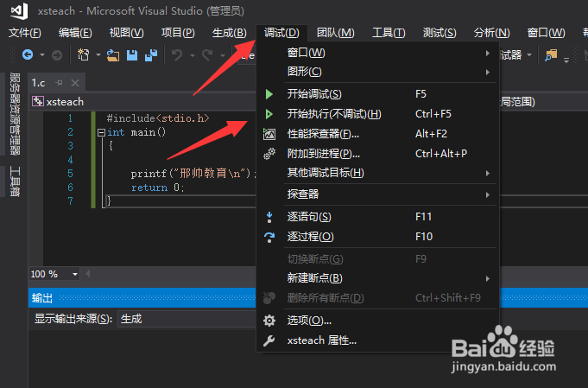Open the redo history dropdown arrow

click(223, 55)
